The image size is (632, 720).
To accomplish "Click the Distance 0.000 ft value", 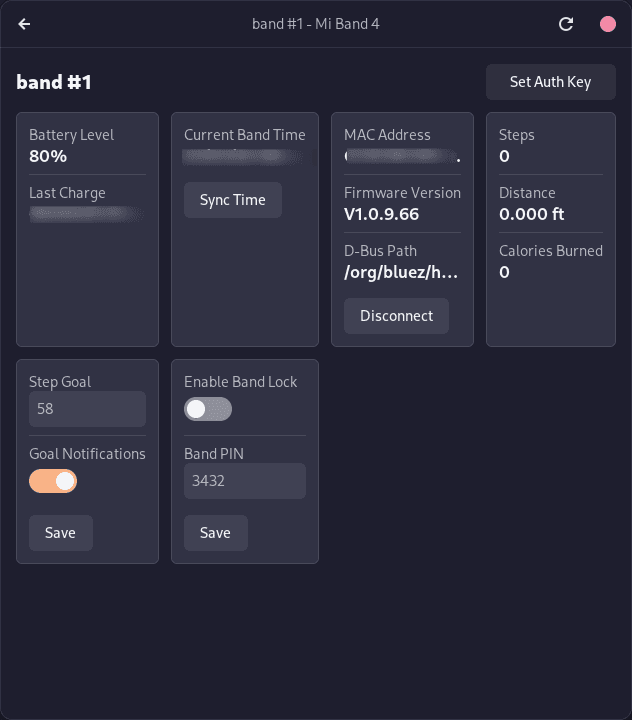I will (532, 214).
